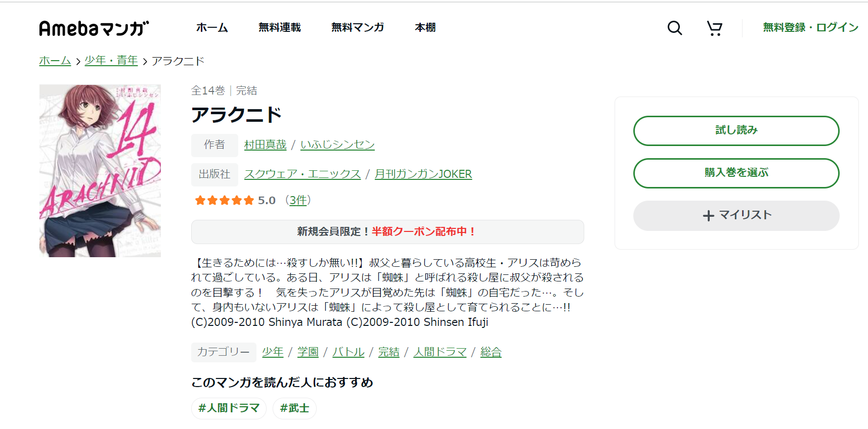Open publisher スクウェア・エニックス link
This screenshot has width=868, height=429.
[x=302, y=174]
